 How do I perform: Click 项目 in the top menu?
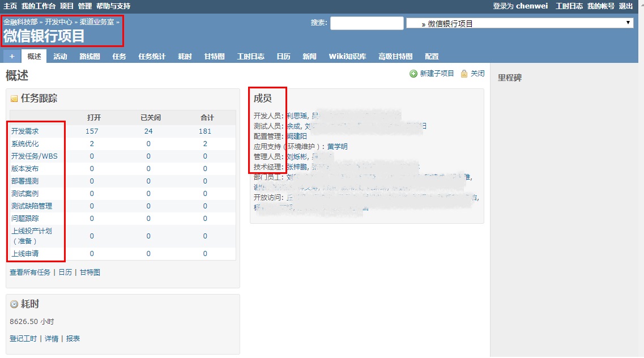click(x=66, y=6)
